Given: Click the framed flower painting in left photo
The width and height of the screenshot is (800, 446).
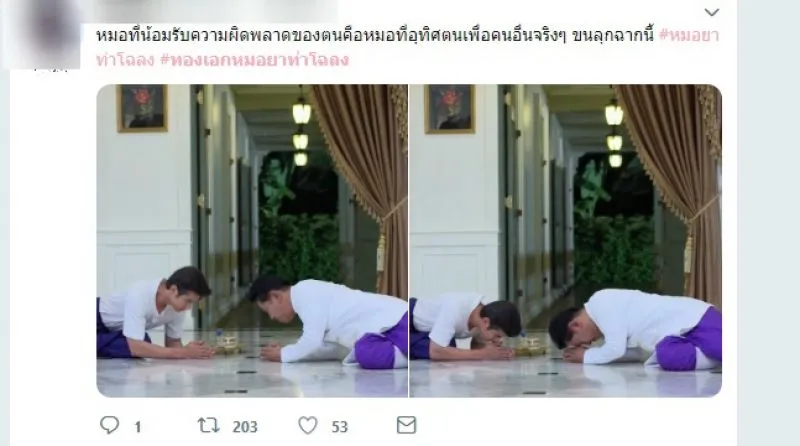Looking at the screenshot, I should (142, 108).
